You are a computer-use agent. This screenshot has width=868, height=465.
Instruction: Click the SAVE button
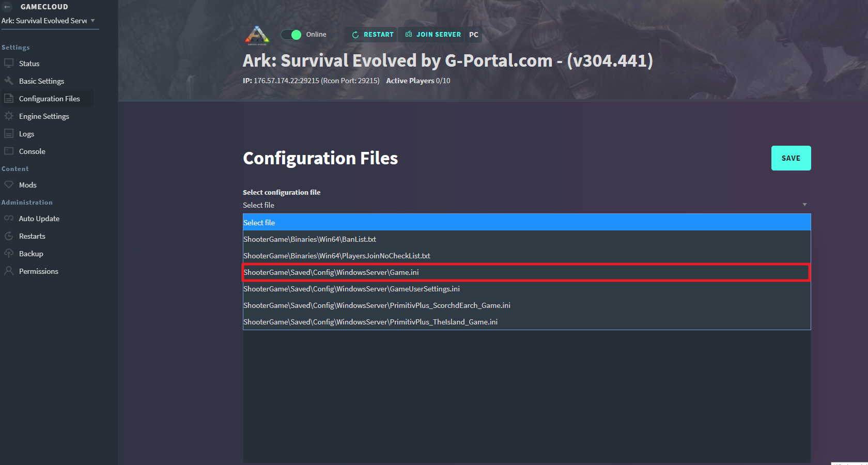pyautogui.click(x=791, y=158)
